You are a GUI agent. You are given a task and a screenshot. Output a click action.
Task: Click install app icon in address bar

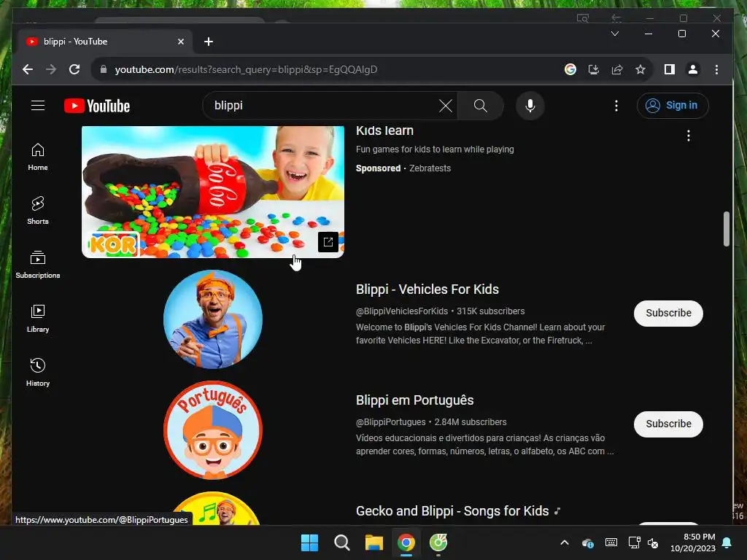pyautogui.click(x=594, y=69)
